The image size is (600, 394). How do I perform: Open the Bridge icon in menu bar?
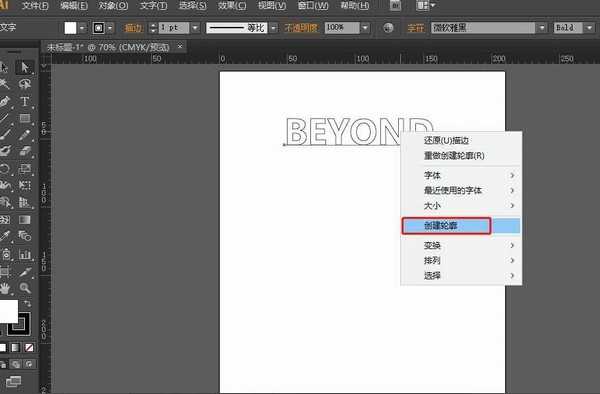(x=396, y=6)
